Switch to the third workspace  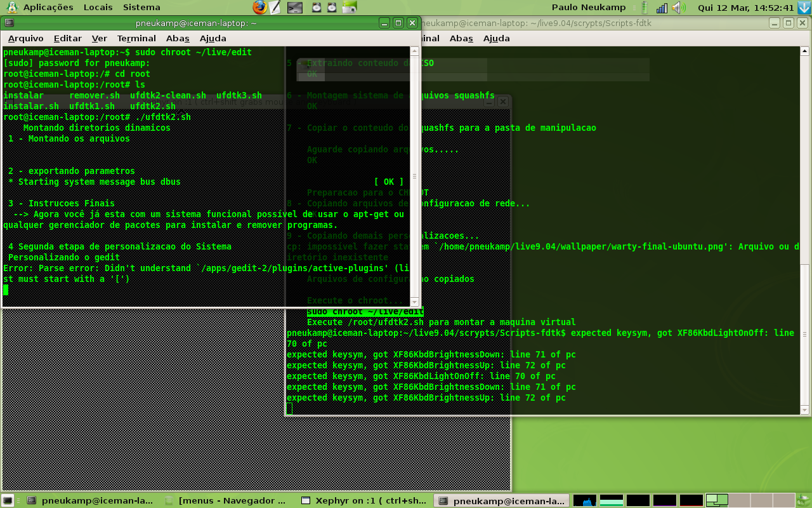point(761,500)
